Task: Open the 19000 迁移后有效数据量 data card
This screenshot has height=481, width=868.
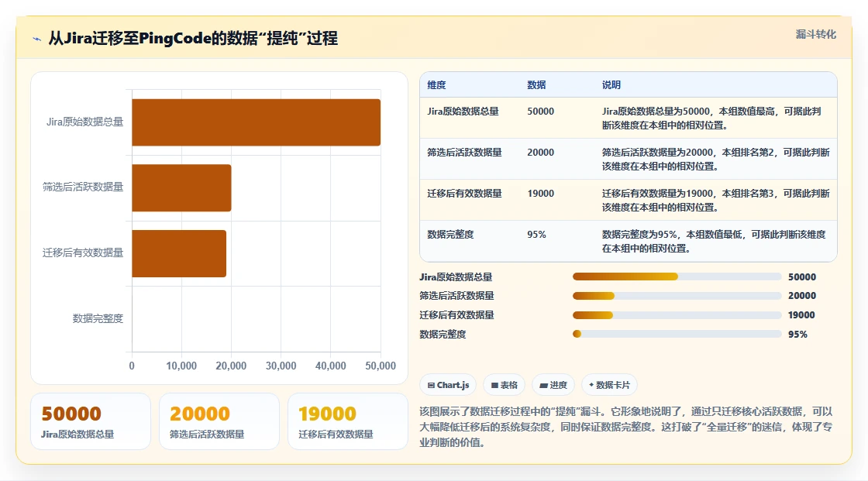Action: click(x=348, y=421)
